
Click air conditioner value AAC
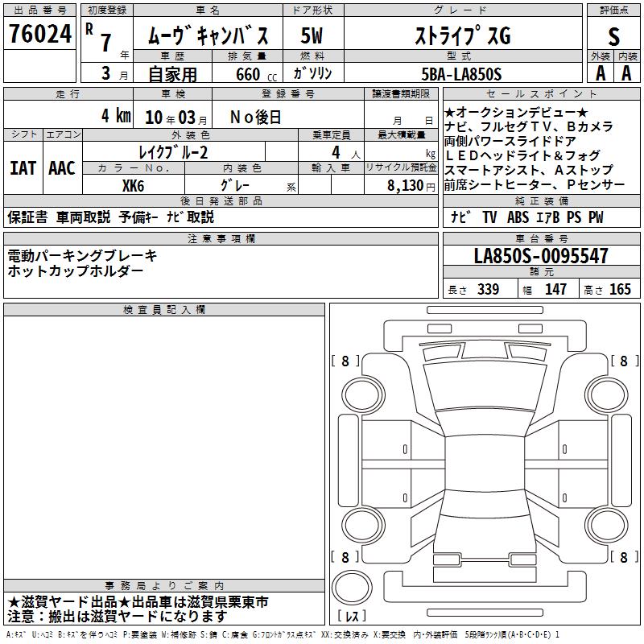(x=62, y=168)
